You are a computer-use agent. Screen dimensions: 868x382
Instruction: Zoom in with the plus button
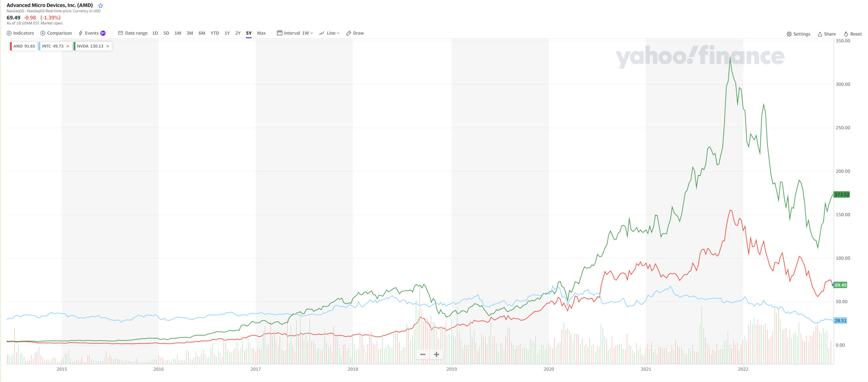pyautogui.click(x=436, y=354)
